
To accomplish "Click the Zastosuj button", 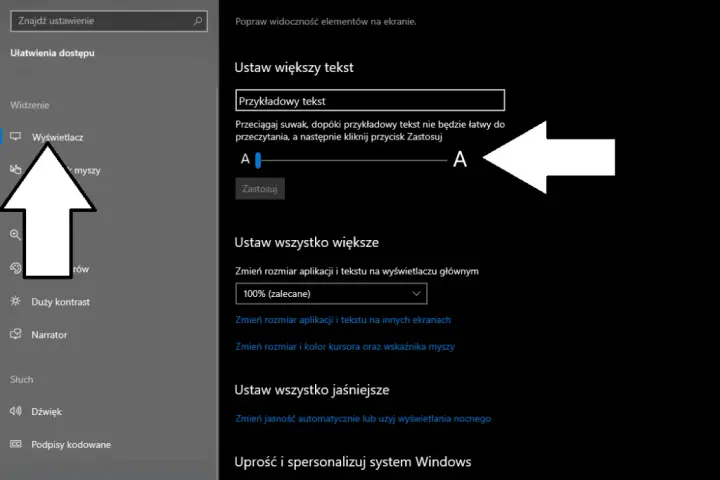I will click(260, 189).
